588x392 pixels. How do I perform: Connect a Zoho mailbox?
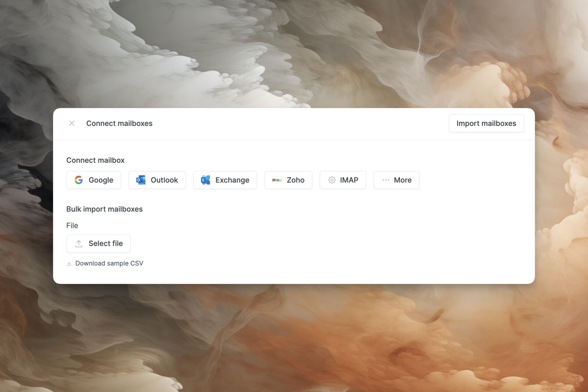coord(288,180)
